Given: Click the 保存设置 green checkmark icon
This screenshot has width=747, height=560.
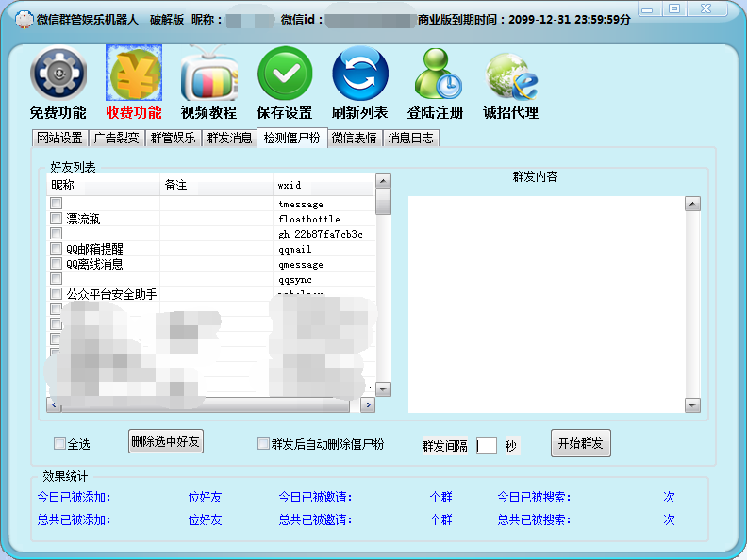Looking at the screenshot, I should [285, 73].
